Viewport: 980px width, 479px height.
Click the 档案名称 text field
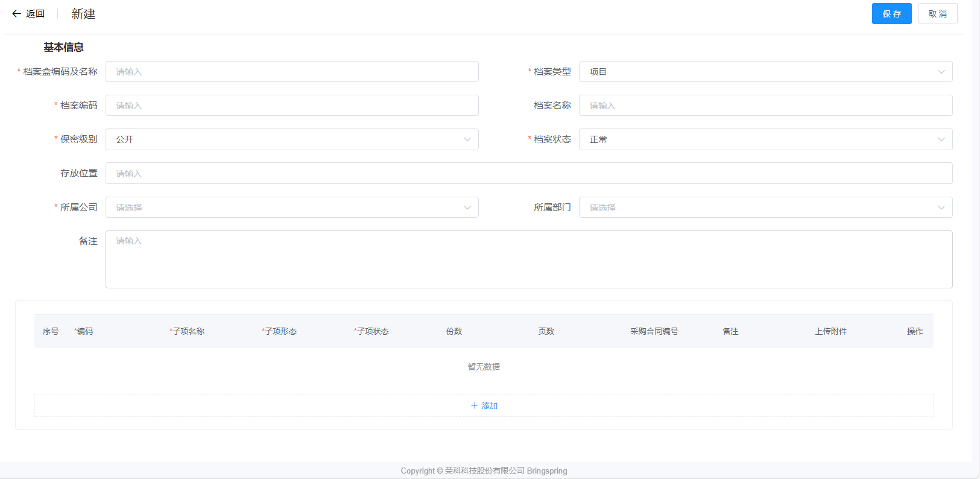(x=765, y=106)
